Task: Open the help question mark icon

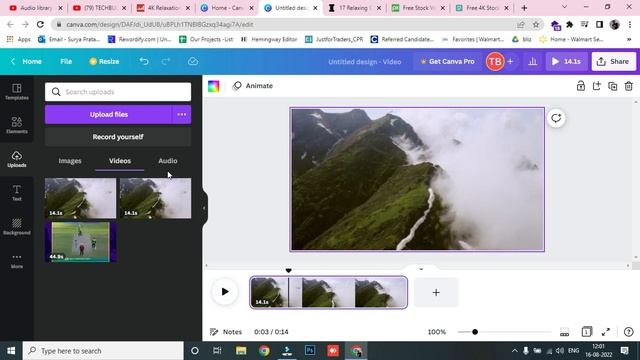Action: coord(629,332)
